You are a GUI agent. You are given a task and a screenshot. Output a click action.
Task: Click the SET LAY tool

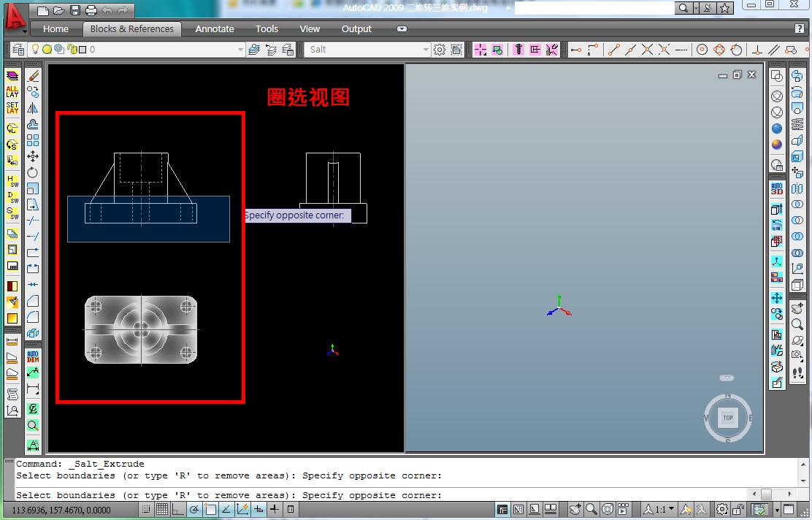point(12,108)
